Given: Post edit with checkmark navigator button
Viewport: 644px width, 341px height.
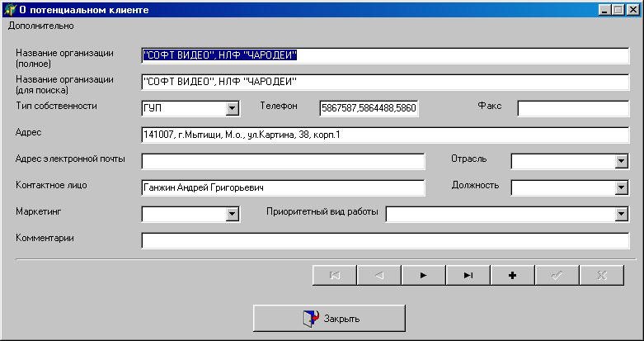Looking at the screenshot, I should pyautogui.click(x=557, y=275).
